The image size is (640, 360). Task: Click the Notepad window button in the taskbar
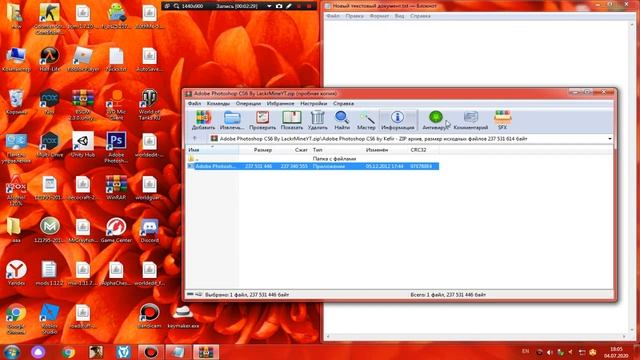pos(178,352)
